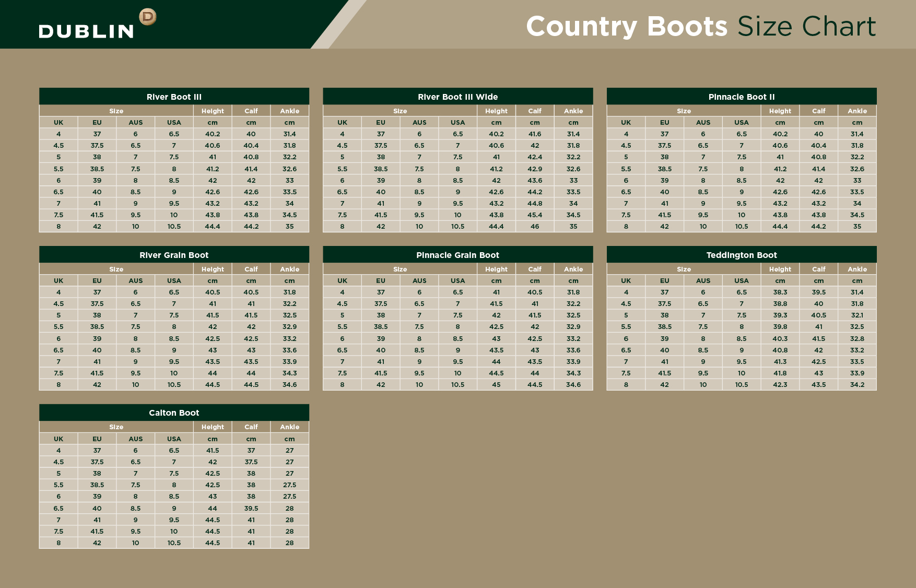Screen dimensions: 916x588
Task: Select height value 38.3 in Teddington Boot
Action: [x=780, y=292]
